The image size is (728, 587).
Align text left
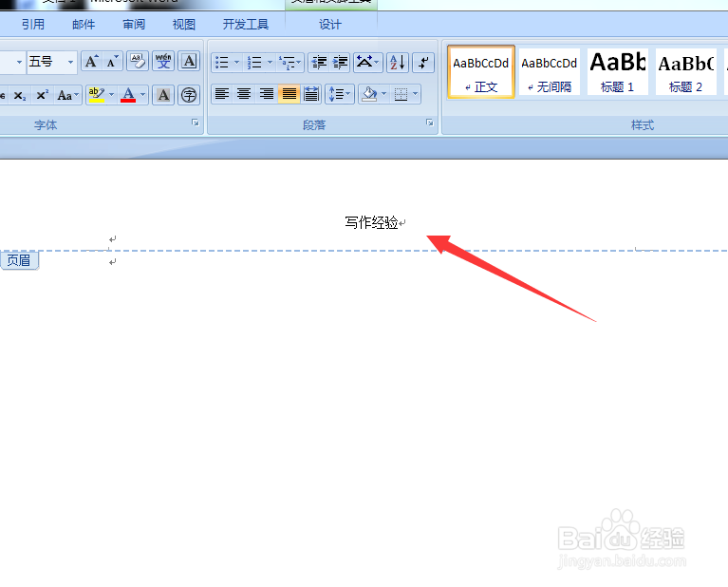222,94
